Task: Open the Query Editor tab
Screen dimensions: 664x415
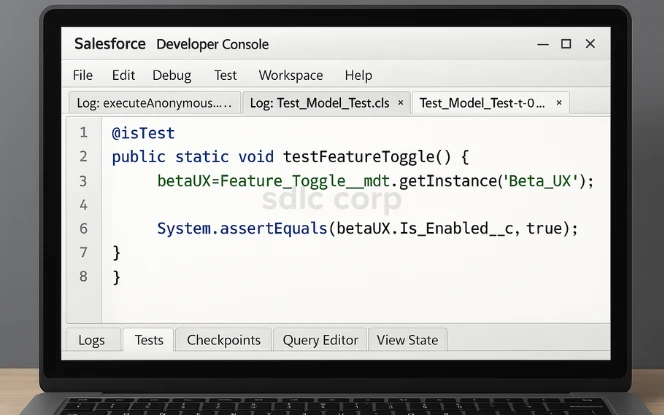Action: point(320,340)
